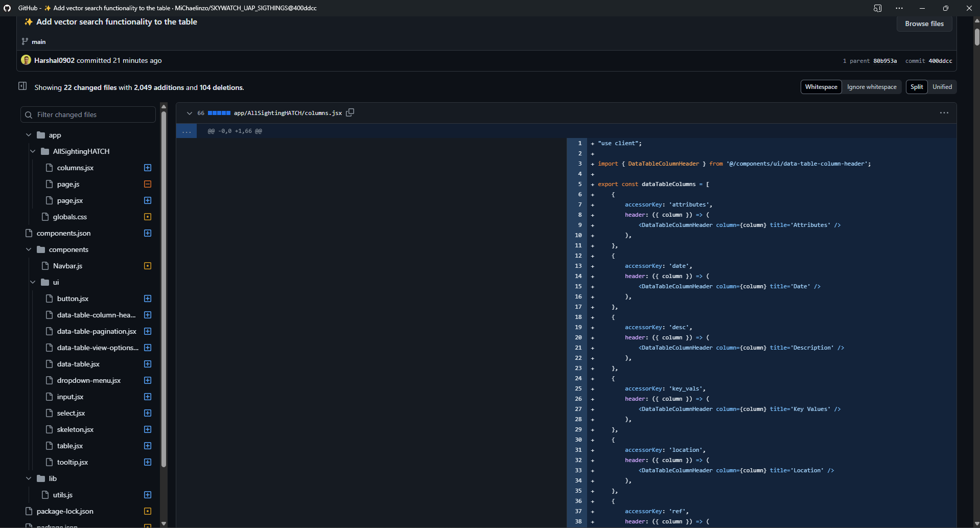This screenshot has width=980, height=528.
Task: Click the Browse files button
Action: click(x=924, y=24)
